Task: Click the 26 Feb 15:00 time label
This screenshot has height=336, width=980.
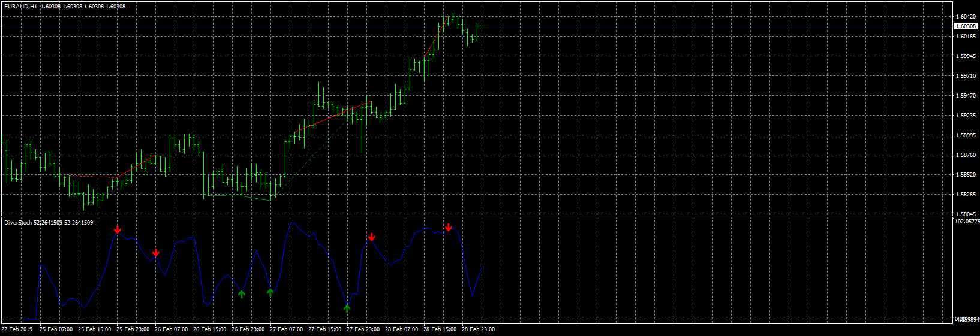Action: pyautogui.click(x=209, y=329)
